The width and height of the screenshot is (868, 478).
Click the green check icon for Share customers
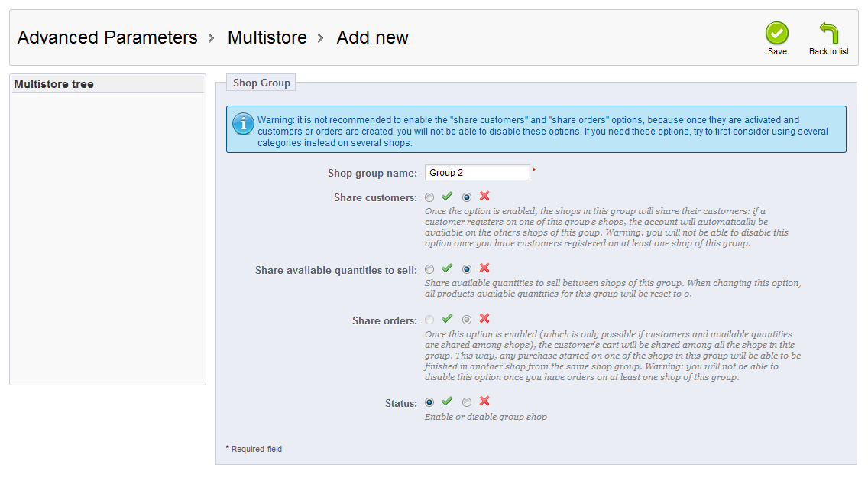pos(447,196)
